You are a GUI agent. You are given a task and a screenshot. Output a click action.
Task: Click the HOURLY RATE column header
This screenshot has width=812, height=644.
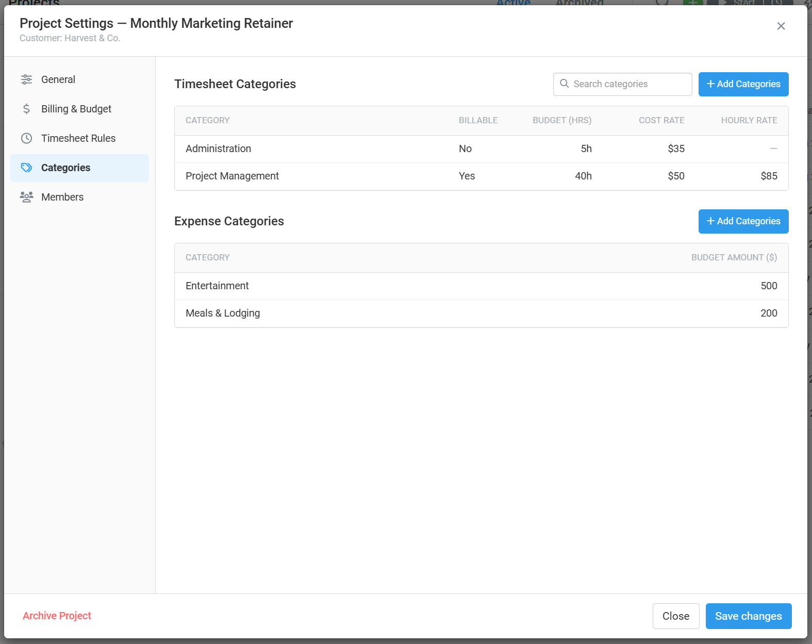pyautogui.click(x=749, y=120)
